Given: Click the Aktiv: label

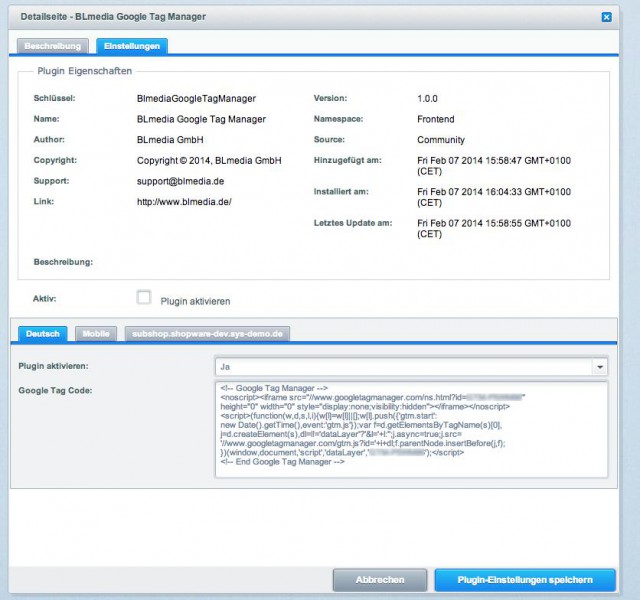Looking at the screenshot, I should [x=44, y=299].
